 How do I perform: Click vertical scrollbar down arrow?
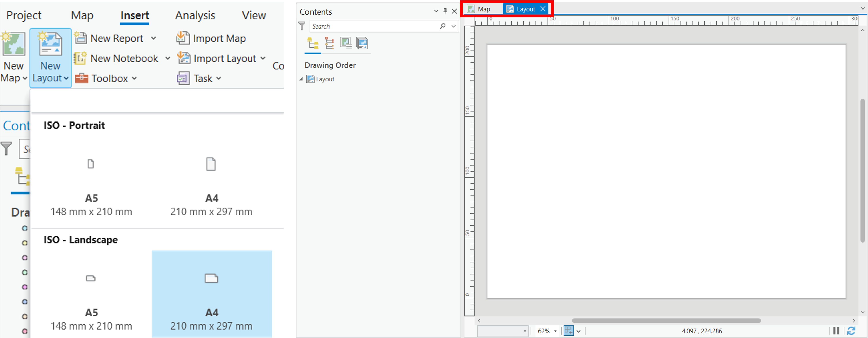[862, 312]
